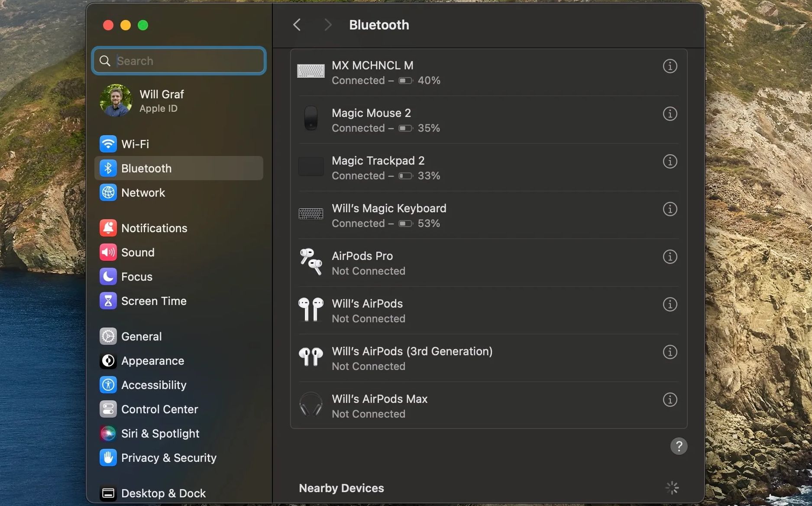
Task: Click the Search field
Action: click(178, 61)
